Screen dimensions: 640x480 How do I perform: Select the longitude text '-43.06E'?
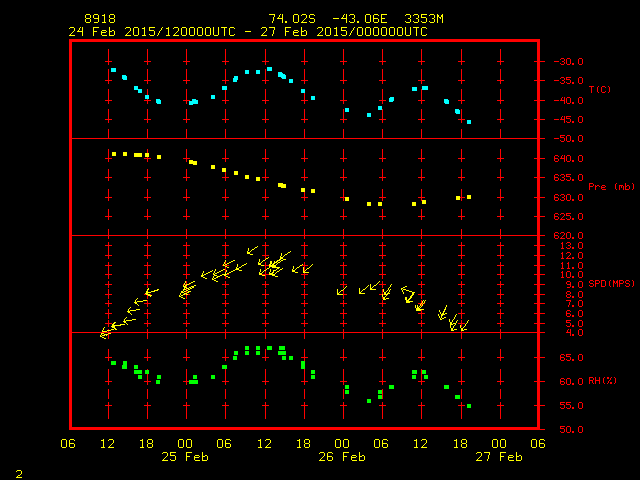[x=360, y=19]
